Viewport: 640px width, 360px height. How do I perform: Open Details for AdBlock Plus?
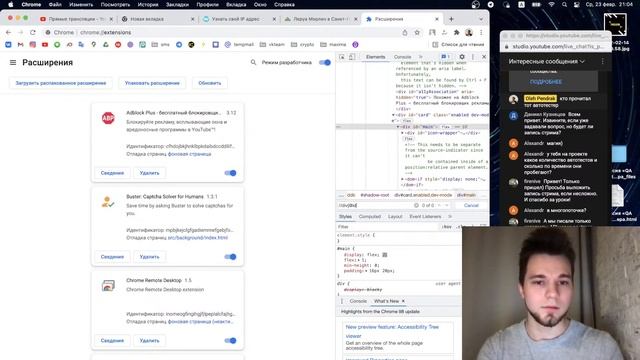[112, 173]
